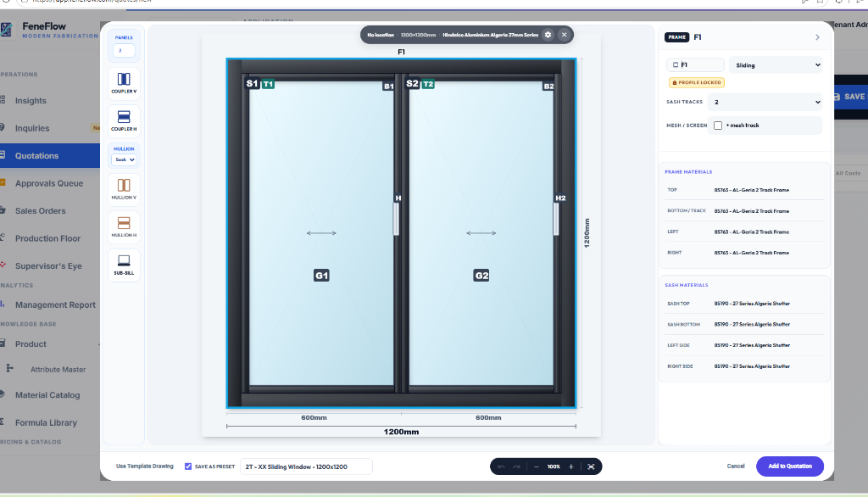868x497 pixels.
Task: Click the preset name input field
Action: (x=306, y=466)
